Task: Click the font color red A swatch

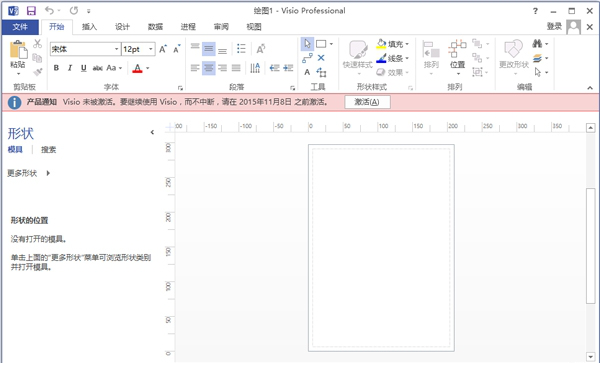Action: (137, 68)
